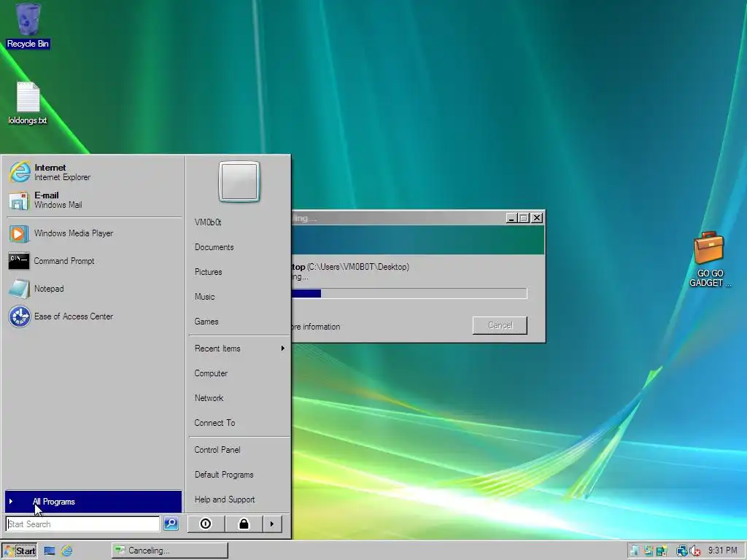Click the second colorful tray icon

[648, 551]
